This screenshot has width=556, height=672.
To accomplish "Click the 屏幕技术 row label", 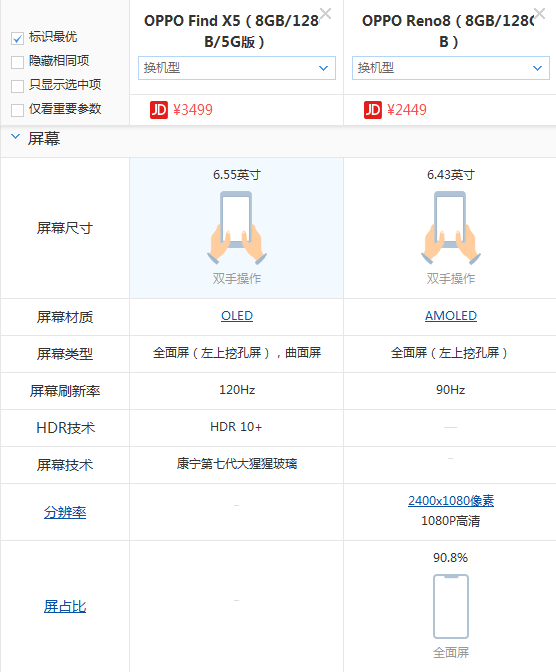I will (65, 465).
